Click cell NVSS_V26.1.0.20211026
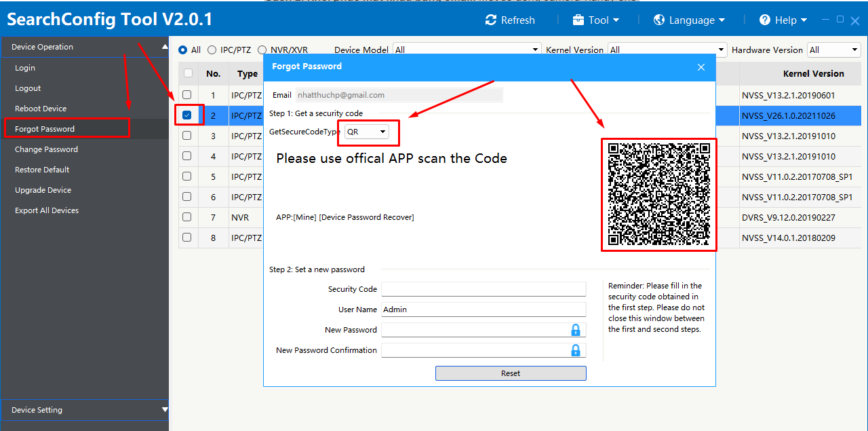This screenshot has height=431, width=868. [x=789, y=115]
